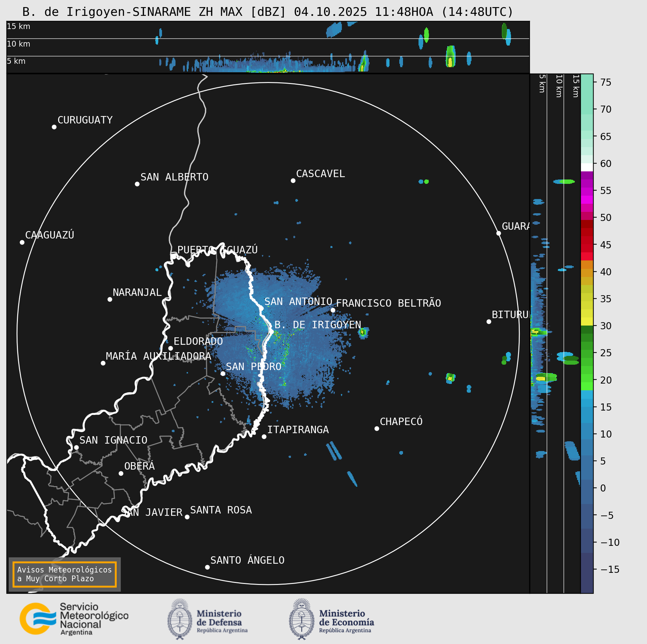The image size is (647, 644).
Task: Click the SAN ALBERTO city marker
Action: 137,184
